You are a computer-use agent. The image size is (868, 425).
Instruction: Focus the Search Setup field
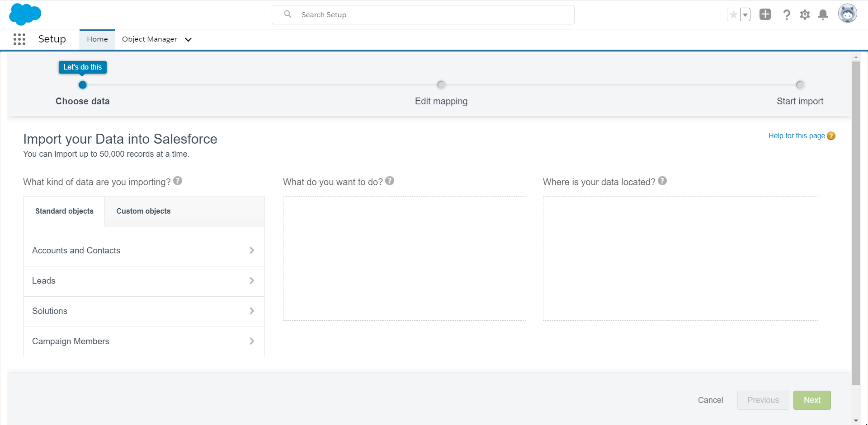coord(423,14)
